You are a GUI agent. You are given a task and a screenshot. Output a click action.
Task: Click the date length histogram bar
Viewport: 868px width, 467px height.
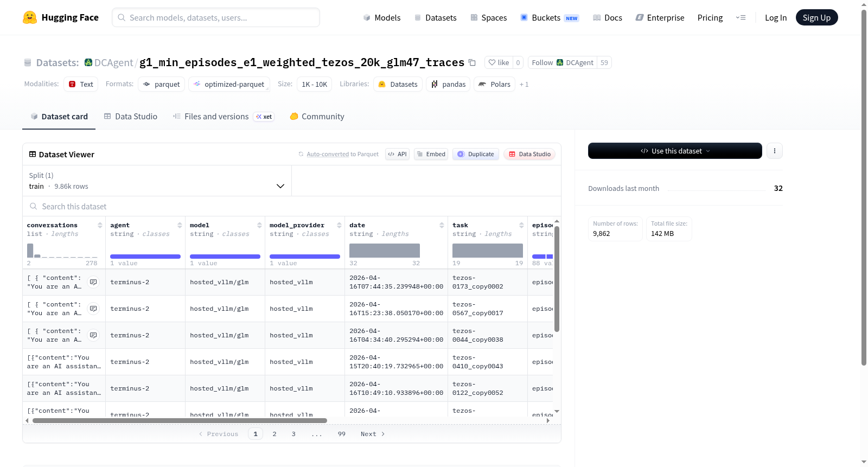click(x=385, y=251)
